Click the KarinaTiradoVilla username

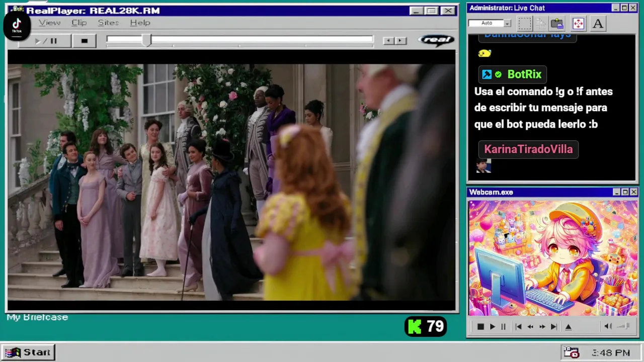point(528,149)
